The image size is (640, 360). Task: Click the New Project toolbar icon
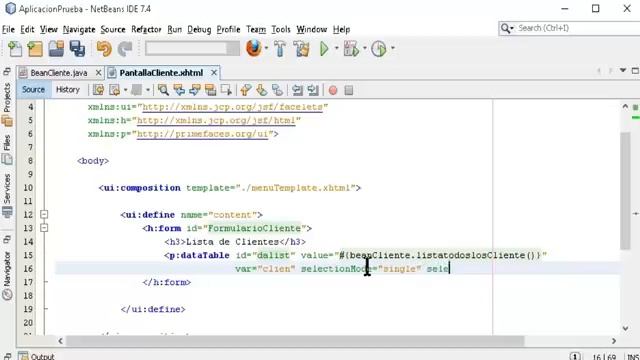tap(35, 49)
